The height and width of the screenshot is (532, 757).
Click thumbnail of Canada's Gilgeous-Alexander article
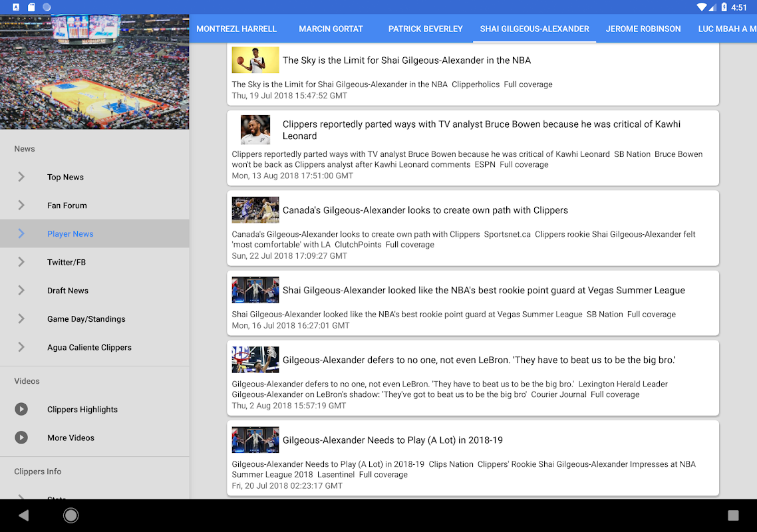tap(255, 209)
